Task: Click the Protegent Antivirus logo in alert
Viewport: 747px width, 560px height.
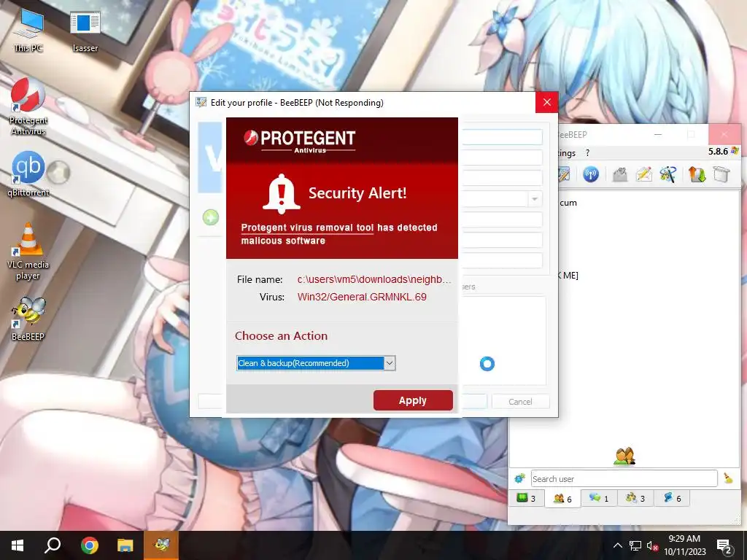Action: (x=299, y=141)
